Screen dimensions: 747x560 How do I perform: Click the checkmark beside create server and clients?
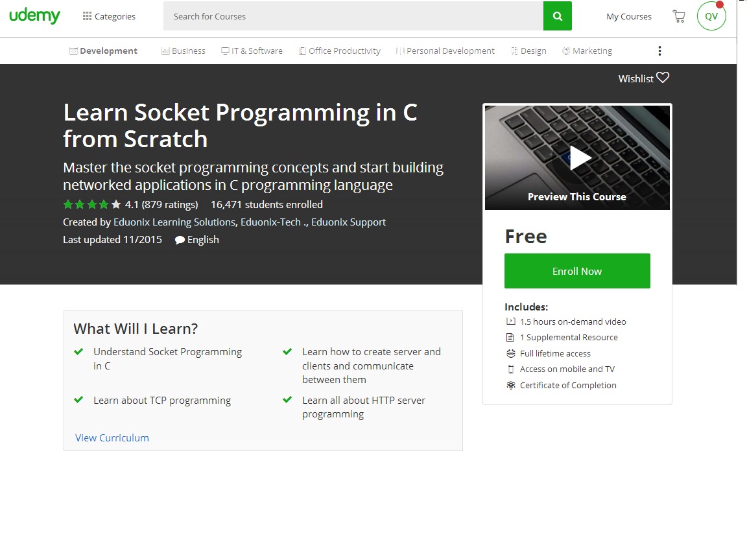coord(287,351)
